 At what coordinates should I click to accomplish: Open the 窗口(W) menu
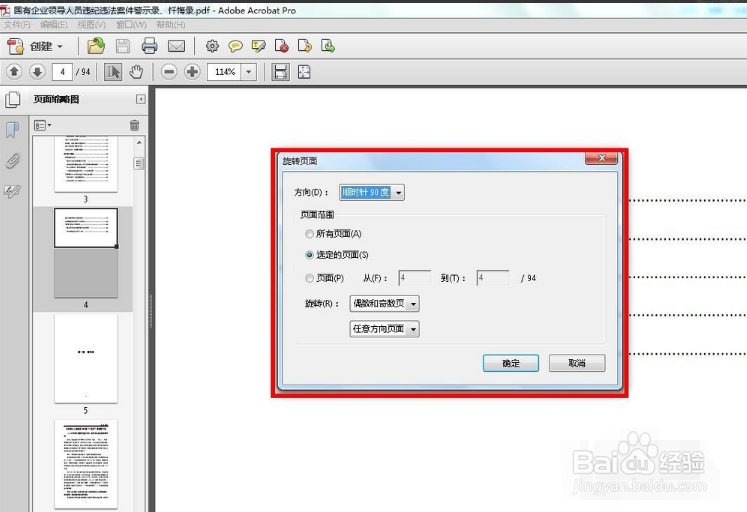tap(131, 24)
